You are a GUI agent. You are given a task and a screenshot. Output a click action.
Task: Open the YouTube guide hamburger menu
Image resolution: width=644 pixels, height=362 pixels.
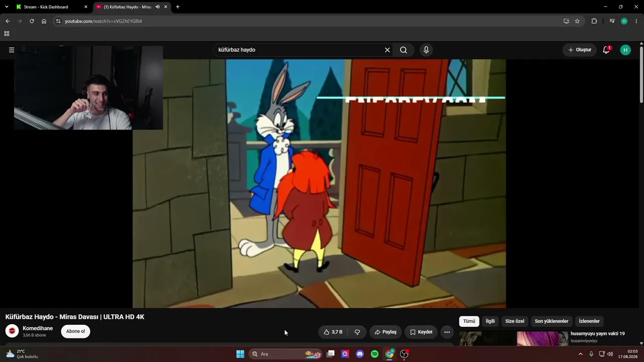tap(12, 50)
